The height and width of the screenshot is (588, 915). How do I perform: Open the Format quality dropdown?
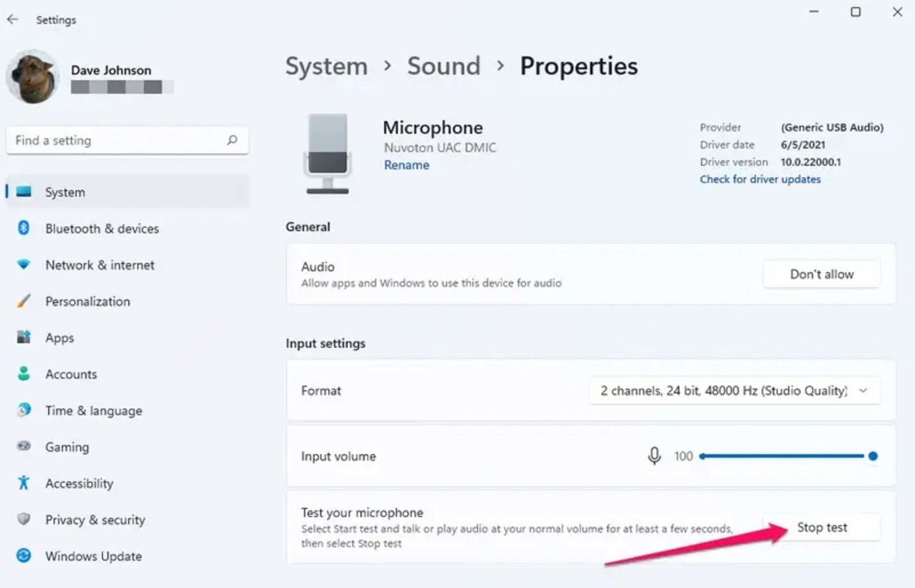724,391
